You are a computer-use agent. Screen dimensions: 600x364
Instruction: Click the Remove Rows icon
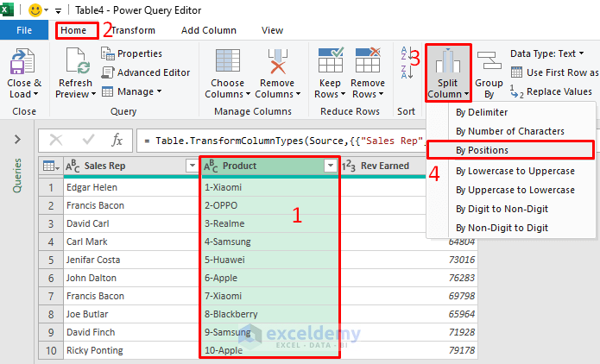(x=368, y=60)
